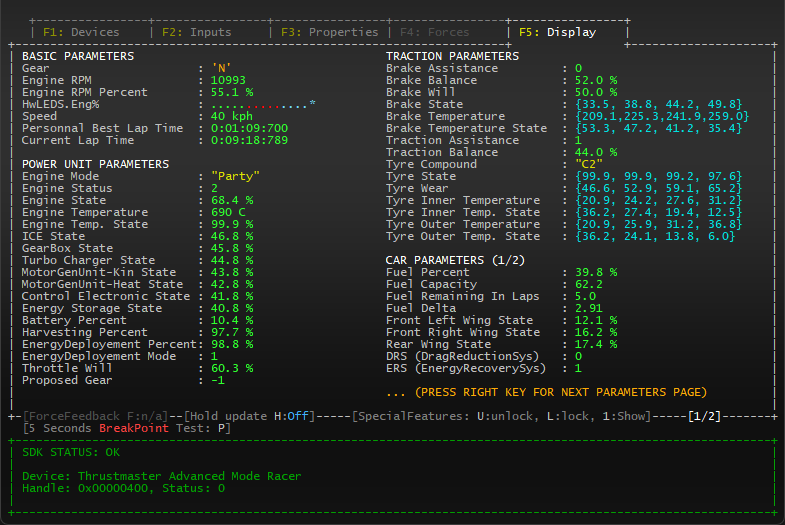Click the ICE State value 46.8 %

[232, 236]
